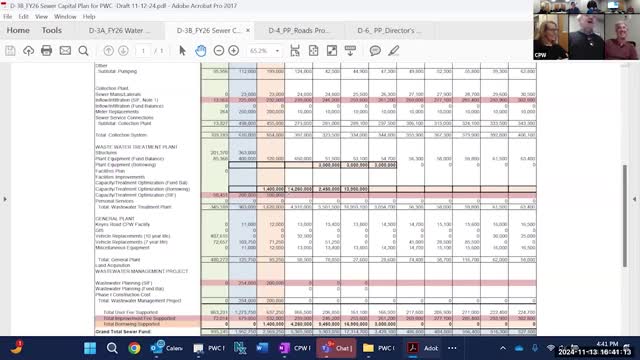Click the page number input field

coord(143,51)
